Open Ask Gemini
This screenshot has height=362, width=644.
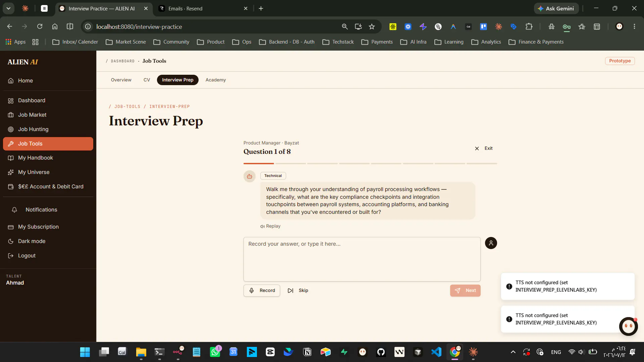tap(556, 9)
